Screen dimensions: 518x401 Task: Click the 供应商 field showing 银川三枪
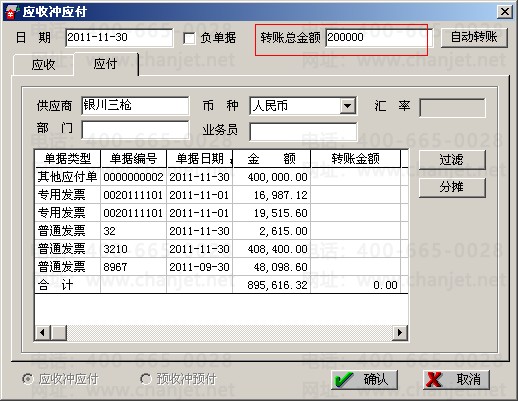click(x=135, y=106)
